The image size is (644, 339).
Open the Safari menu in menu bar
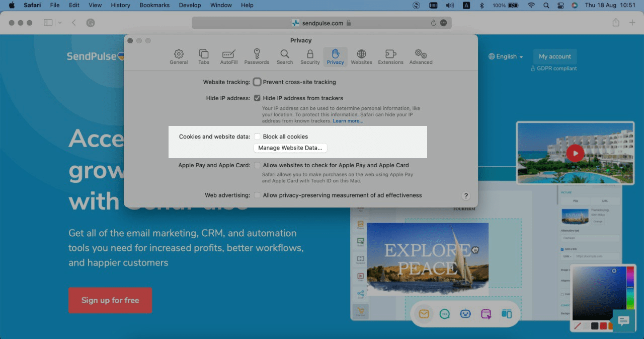click(x=32, y=5)
